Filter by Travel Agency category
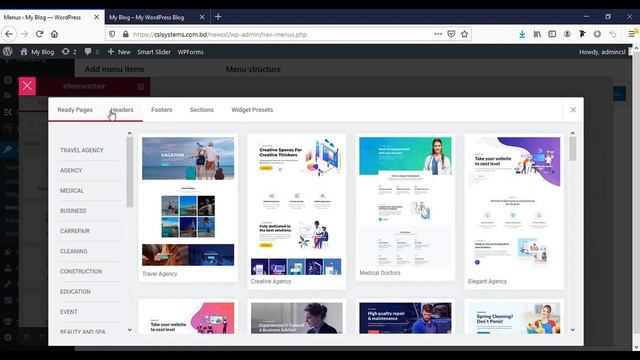 [x=82, y=150]
